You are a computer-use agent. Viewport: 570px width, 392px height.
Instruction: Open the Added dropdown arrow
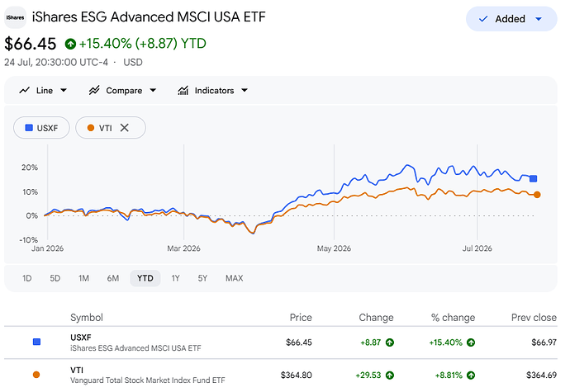pyautogui.click(x=539, y=19)
